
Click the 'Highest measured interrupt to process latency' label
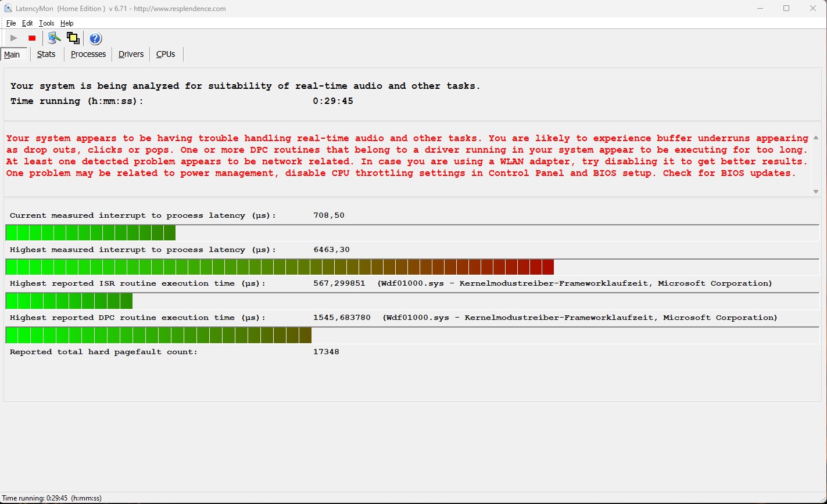tap(143, 250)
